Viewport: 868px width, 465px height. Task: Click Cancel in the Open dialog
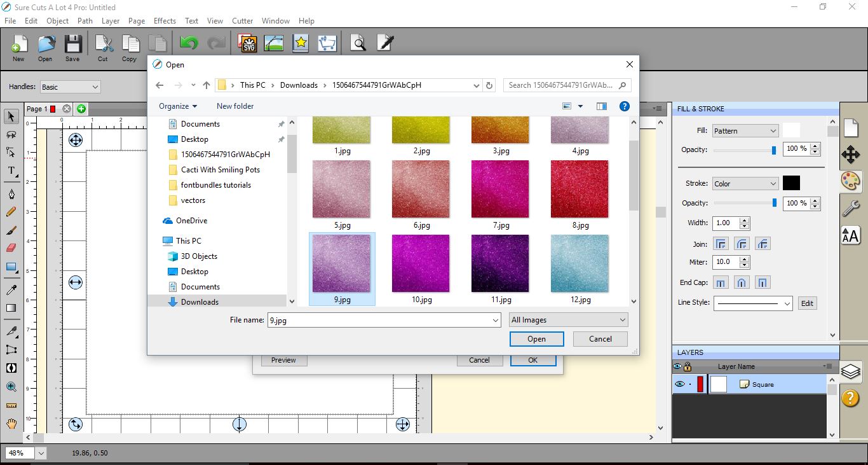click(x=599, y=339)
